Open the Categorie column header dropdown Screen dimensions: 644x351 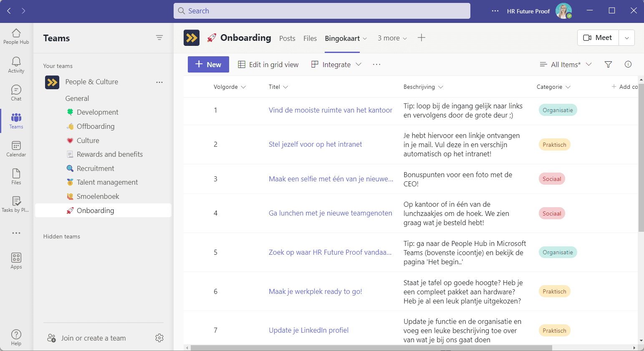pos(553,87)
